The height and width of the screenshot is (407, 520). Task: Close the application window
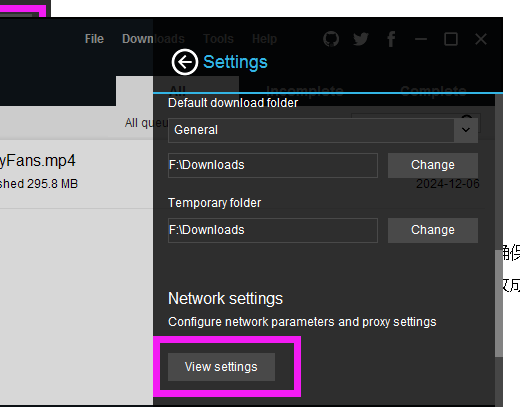pyautogui.click(x=481, y=39)
